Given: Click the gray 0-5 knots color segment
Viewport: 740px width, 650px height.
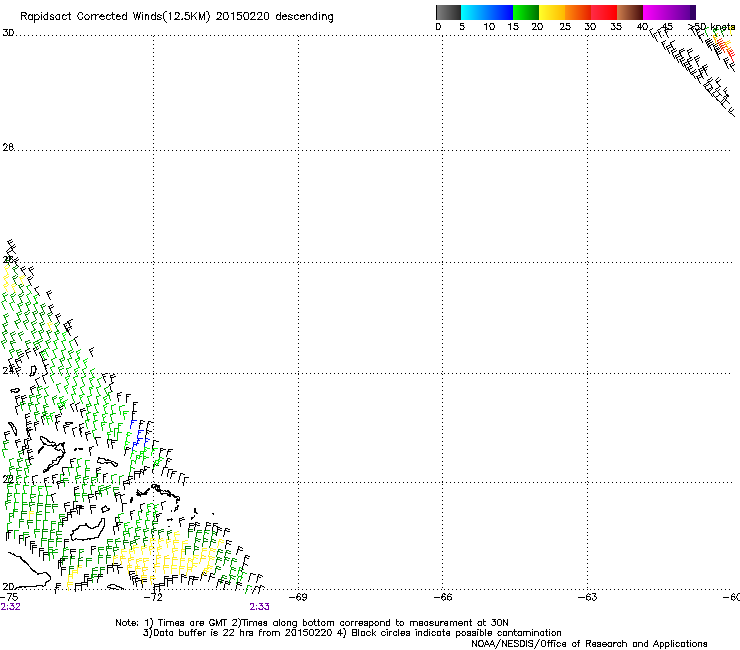Looking at the screenshot, I should tap(448, 12).
